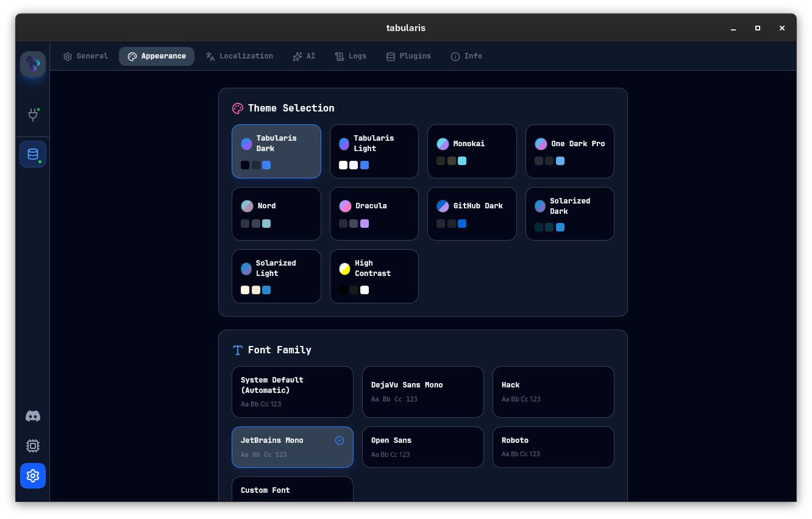Click the checkmark badge on JetBrains Mono
The height and width of the screenshot is (519, 812).
[340, 440]
